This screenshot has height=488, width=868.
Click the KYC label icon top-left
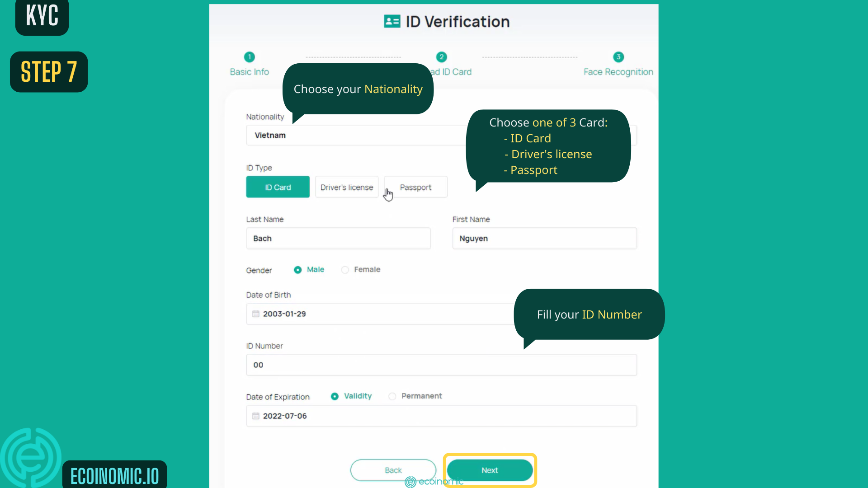(x=41, y=17)
